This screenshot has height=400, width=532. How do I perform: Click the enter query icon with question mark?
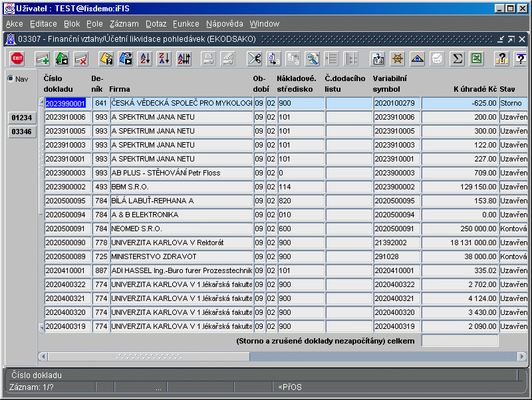(106, 59)
